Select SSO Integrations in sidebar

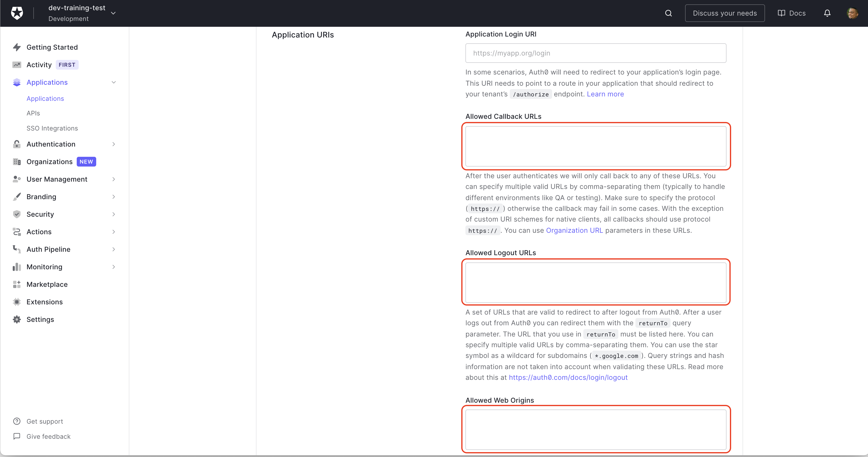(52, 128)
